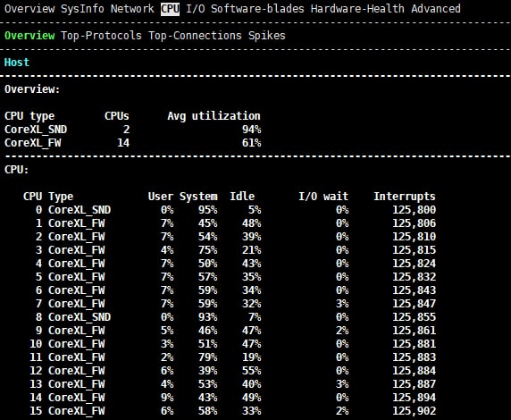511x420 pixels.
Task: Click interrupts value 125,843
Action: tap(414, 290)
